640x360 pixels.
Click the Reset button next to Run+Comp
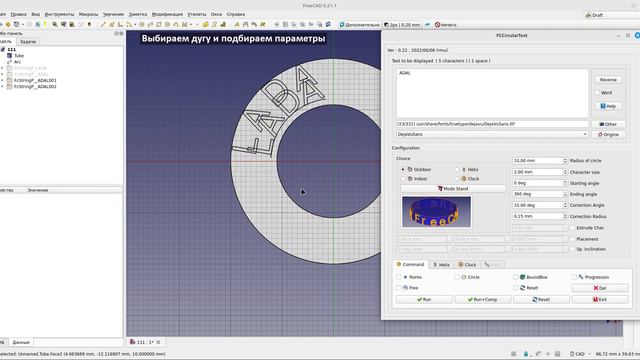(541, 300)
